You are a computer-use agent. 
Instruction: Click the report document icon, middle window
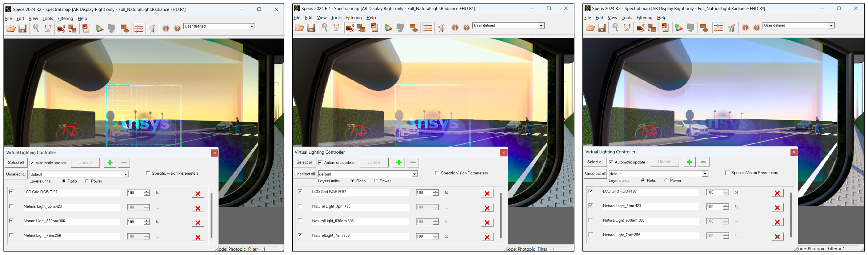tap(375, 28)
